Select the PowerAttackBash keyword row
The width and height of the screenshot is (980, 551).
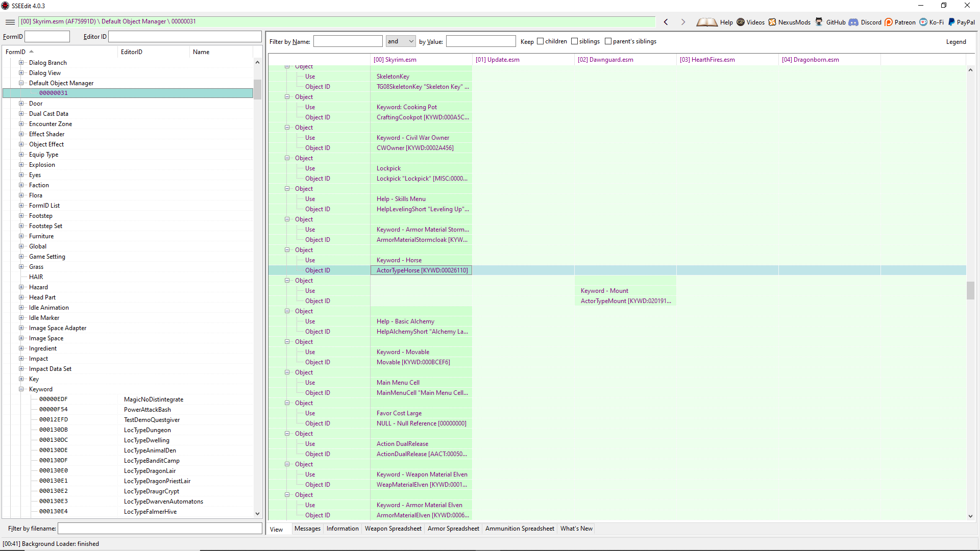(x=128, y=410)
